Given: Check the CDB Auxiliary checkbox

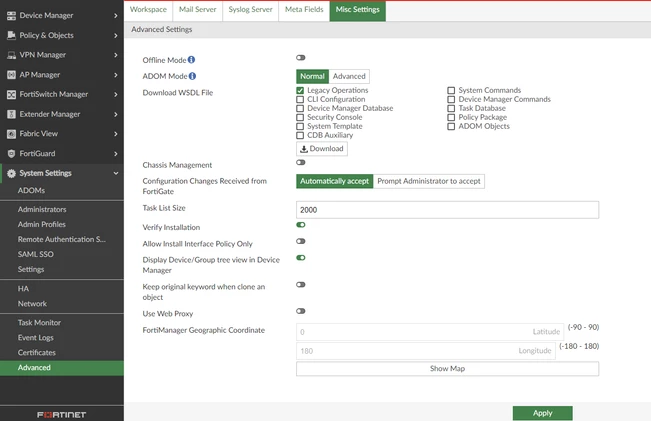Looking at the screenshot, I should (x=300, y=135).
